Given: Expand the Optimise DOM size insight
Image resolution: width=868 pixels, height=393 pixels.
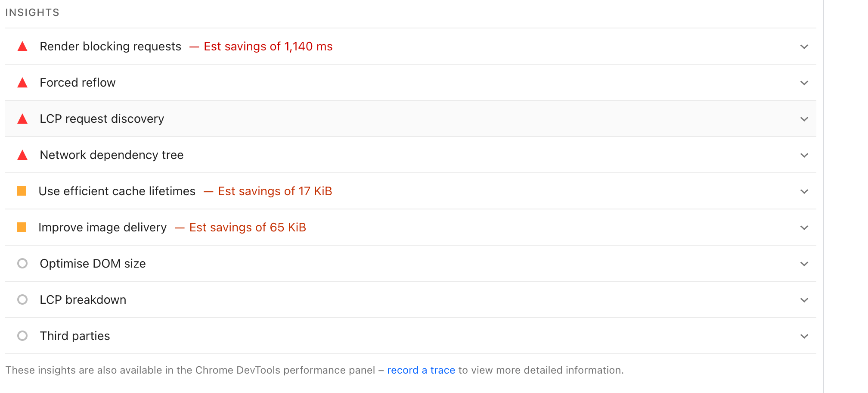Looking at the screenshot, I should [804, 264].
